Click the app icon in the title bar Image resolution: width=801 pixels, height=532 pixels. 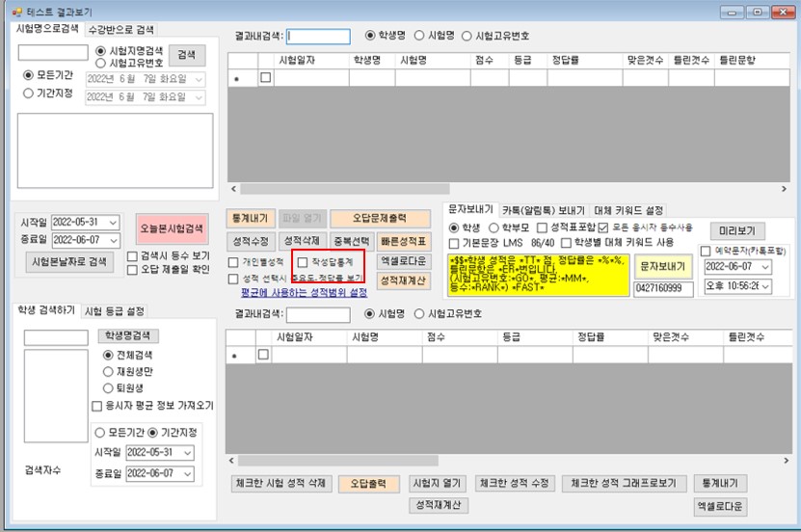(x=17, y=12)
